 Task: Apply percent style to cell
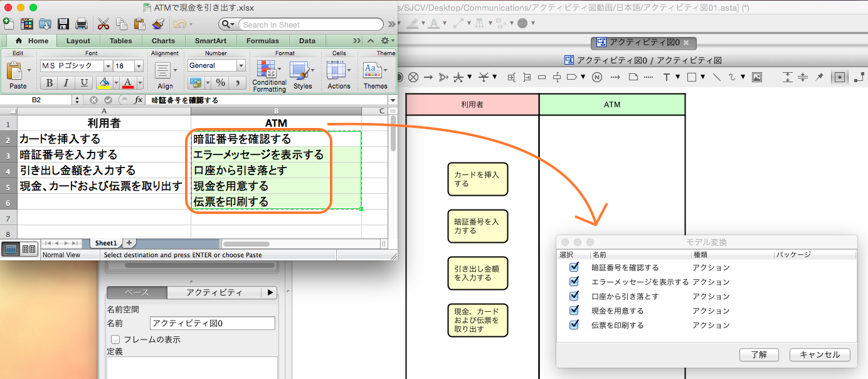point(220,83)
